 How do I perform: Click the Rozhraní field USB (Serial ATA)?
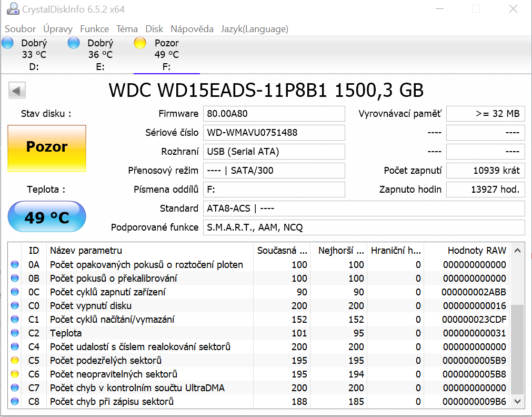[x=274, y=152]
